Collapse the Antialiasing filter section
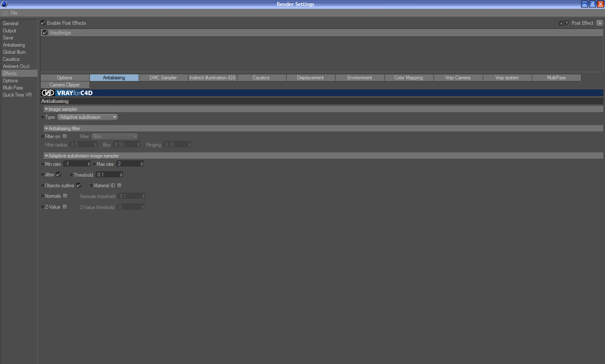The width and height of the screenshot is (605, 364). coord(46,128)
